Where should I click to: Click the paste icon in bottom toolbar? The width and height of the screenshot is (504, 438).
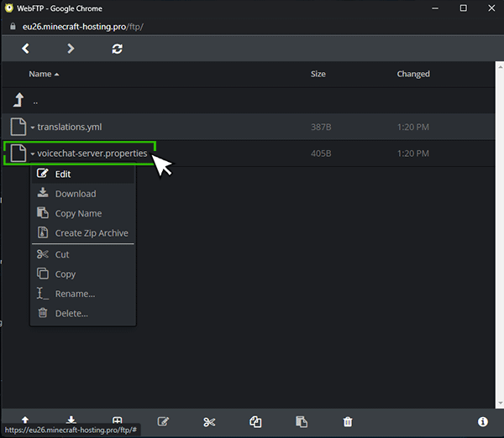click(302, 421)
